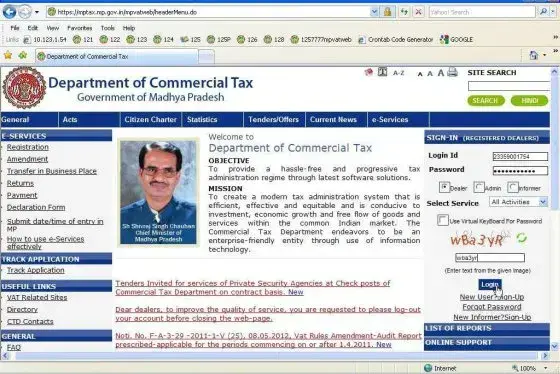The height and width of the screenshot is (374, 560).
Task: Click the browser Back arrow button
Action: click(x=9, y=12)
